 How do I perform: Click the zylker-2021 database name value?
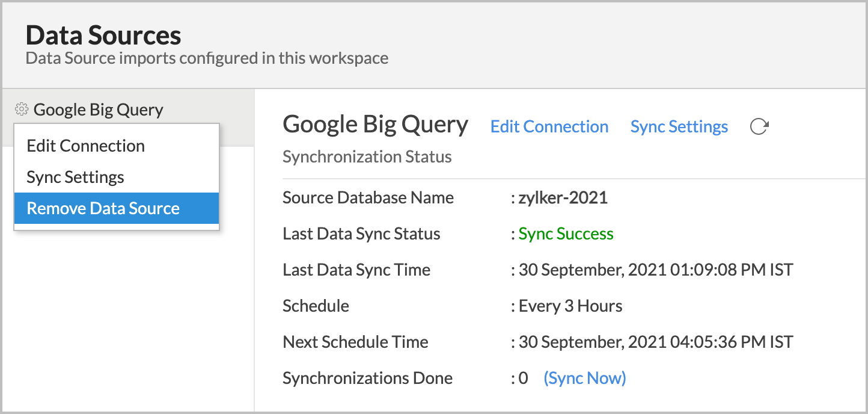563,198
